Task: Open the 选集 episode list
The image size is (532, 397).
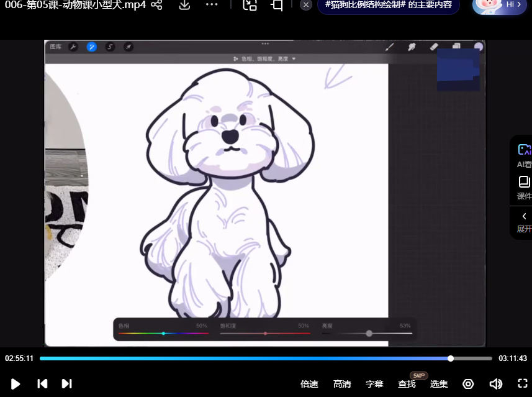Action: [439, 384]
